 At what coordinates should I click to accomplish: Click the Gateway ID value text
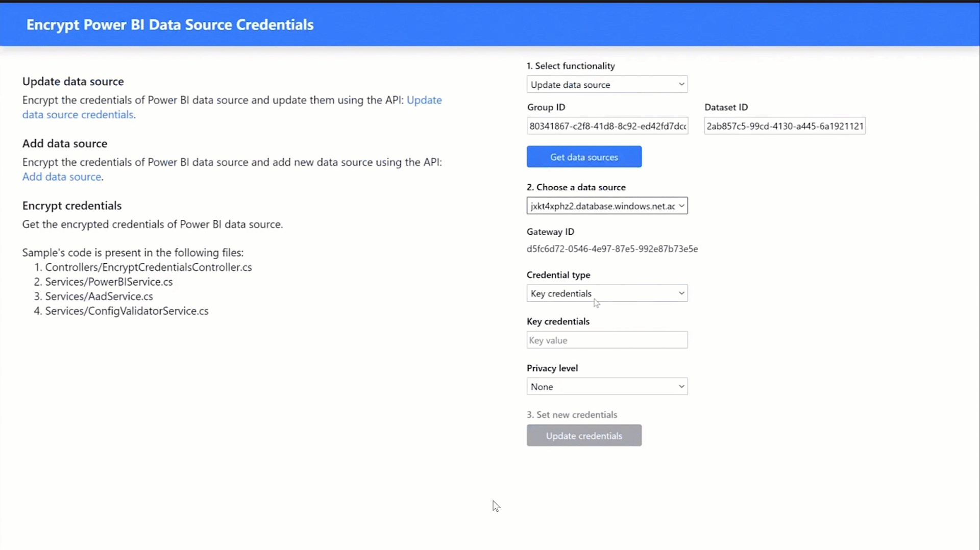[612, 249]
